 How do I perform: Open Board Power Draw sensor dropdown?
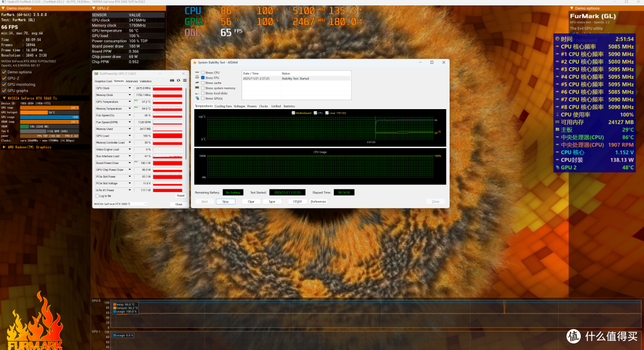[x=130, y=163]
